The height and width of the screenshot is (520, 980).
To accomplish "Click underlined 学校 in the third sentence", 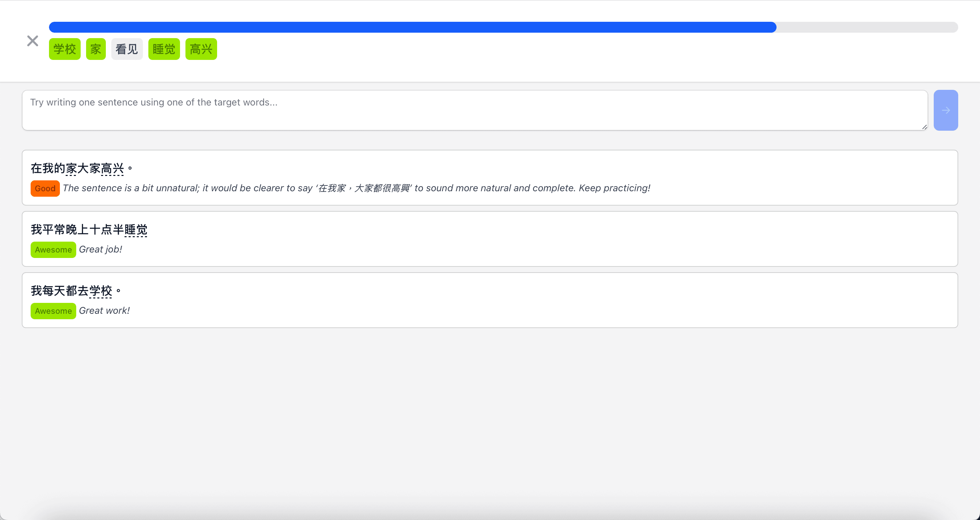I will (x=100, y=291).
